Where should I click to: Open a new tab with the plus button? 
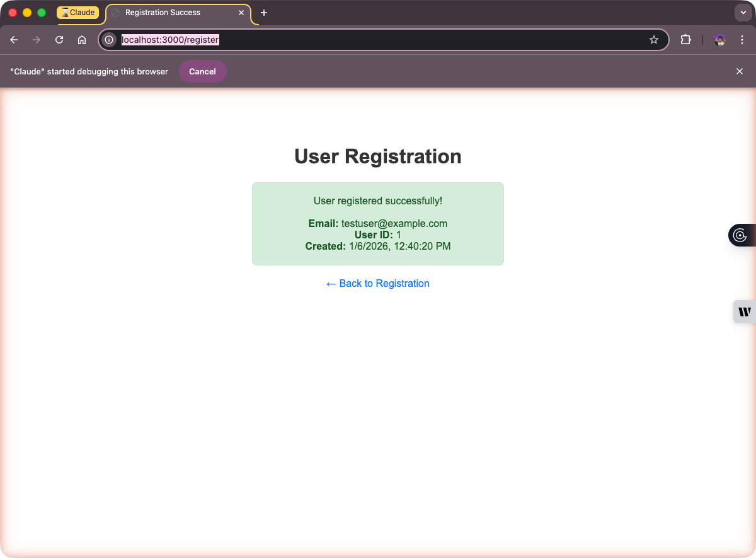coord(264,12)
